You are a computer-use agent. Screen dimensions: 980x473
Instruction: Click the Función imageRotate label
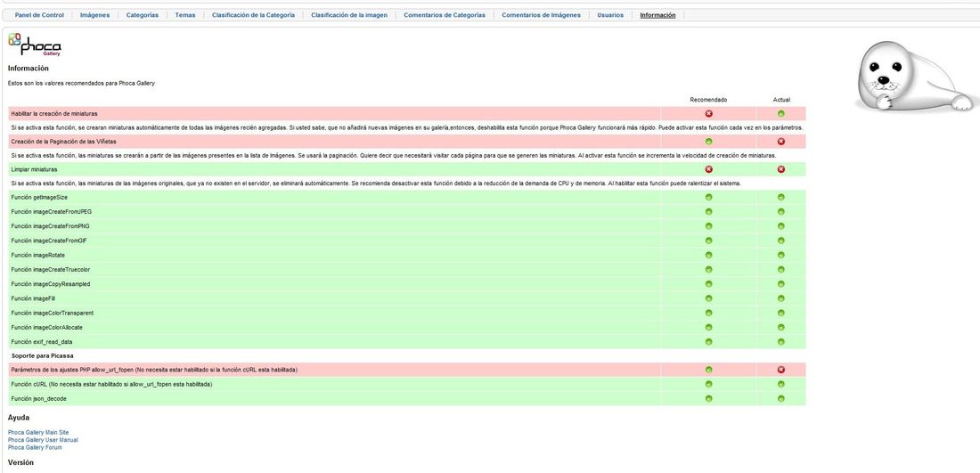click(37, 255)
